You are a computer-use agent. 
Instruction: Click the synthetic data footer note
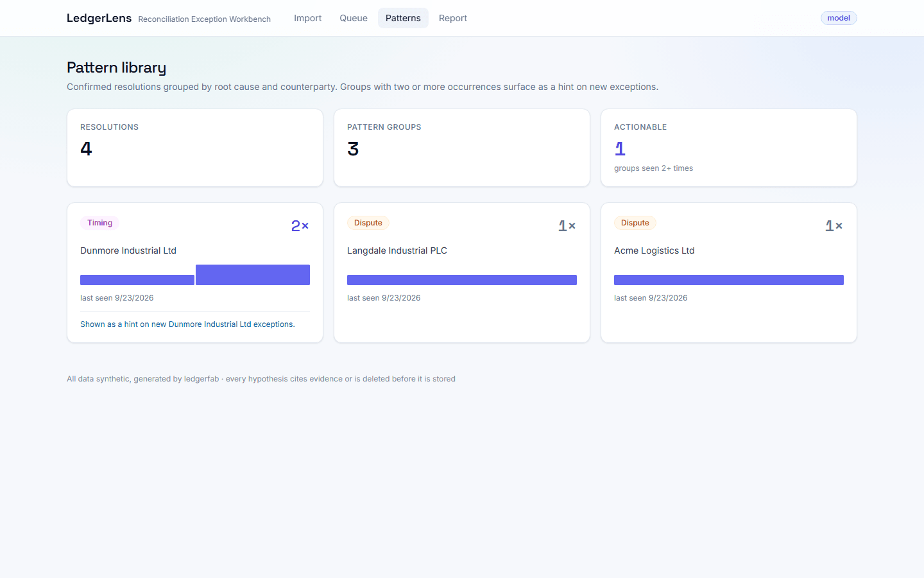(x=261, y=379)
